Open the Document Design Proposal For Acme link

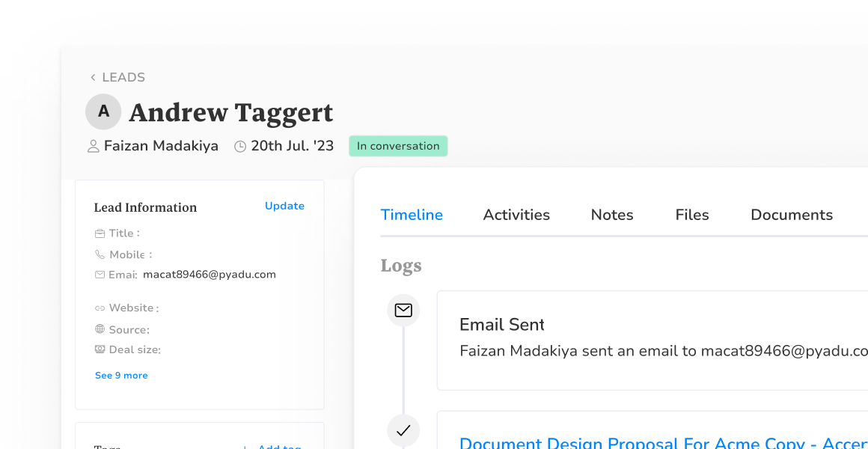[x=664, y=443]
